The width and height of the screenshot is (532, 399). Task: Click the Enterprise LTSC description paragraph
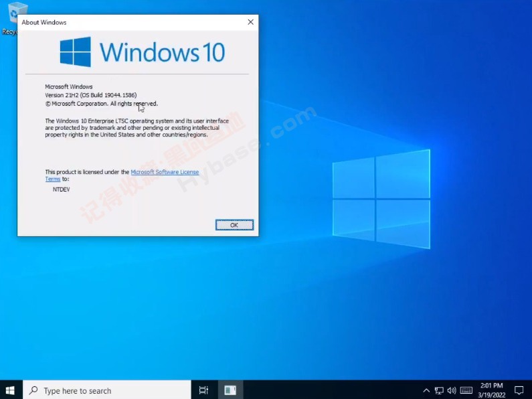(x=137, y=128)
